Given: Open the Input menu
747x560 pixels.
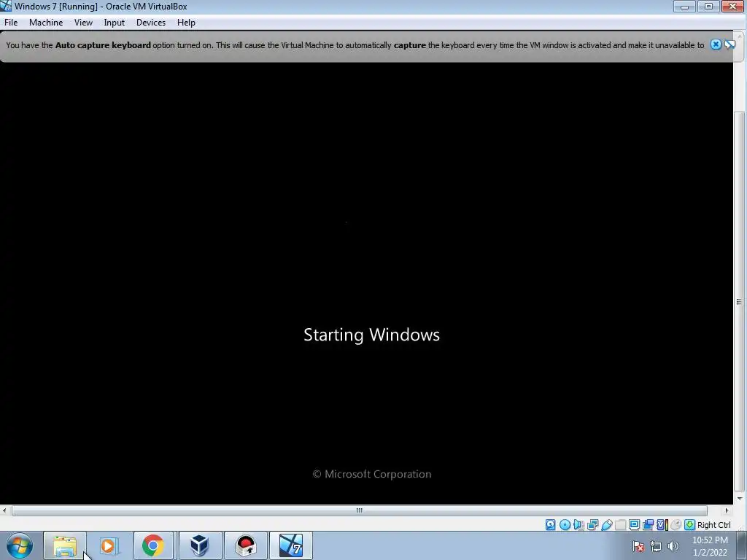Looking at the screenshot, I should pyautogui.click(x=114, y=23).
